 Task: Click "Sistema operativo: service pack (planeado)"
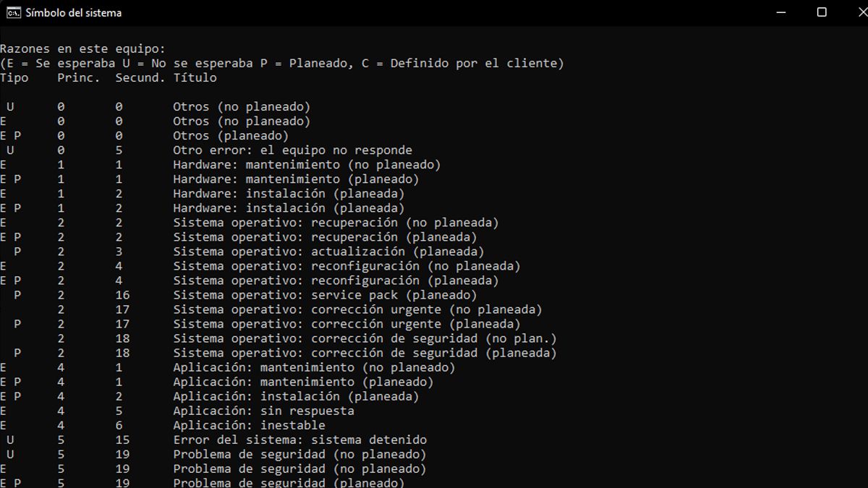coord(325,295)
